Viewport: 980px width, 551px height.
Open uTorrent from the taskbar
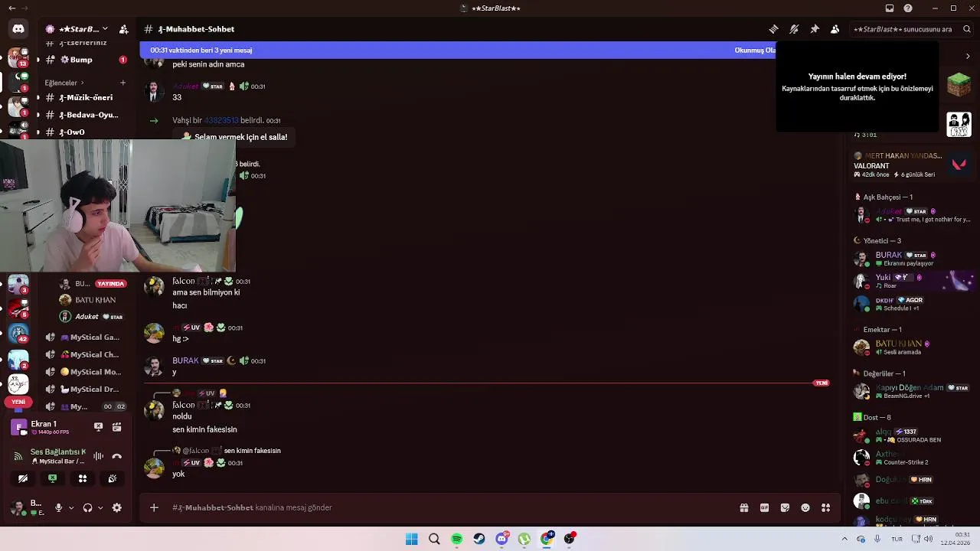(524, 539)
